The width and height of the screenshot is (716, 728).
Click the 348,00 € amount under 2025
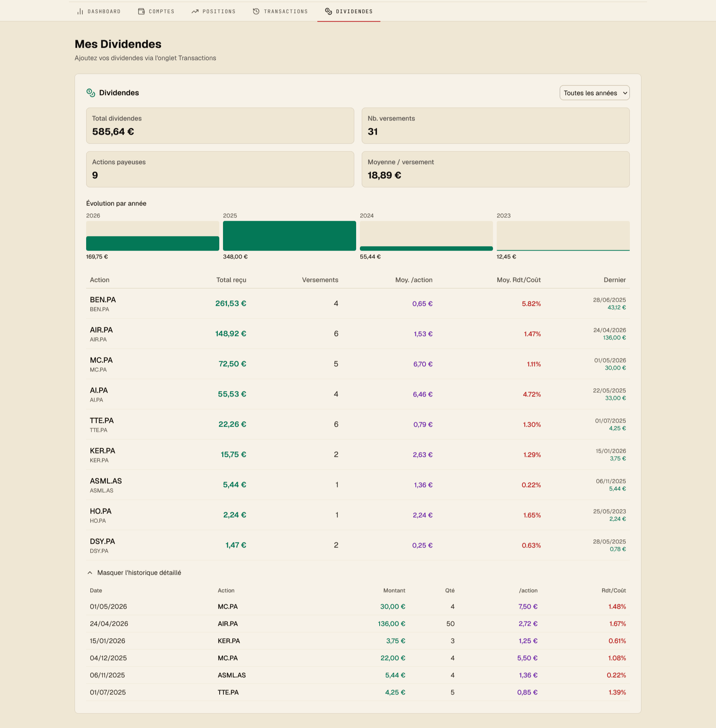(x=235, y=257)
